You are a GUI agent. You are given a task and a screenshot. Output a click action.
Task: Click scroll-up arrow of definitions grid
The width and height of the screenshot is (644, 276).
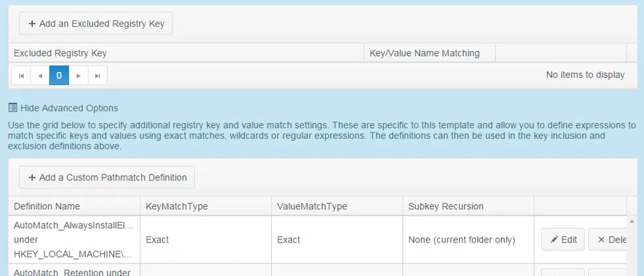[632, 222]
